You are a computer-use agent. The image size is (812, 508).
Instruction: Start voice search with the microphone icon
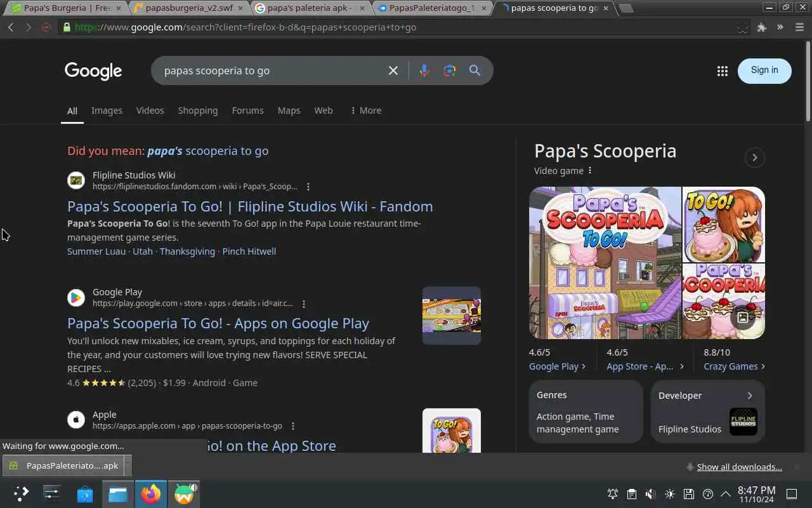pyautogui.click(x=424, y=70)
